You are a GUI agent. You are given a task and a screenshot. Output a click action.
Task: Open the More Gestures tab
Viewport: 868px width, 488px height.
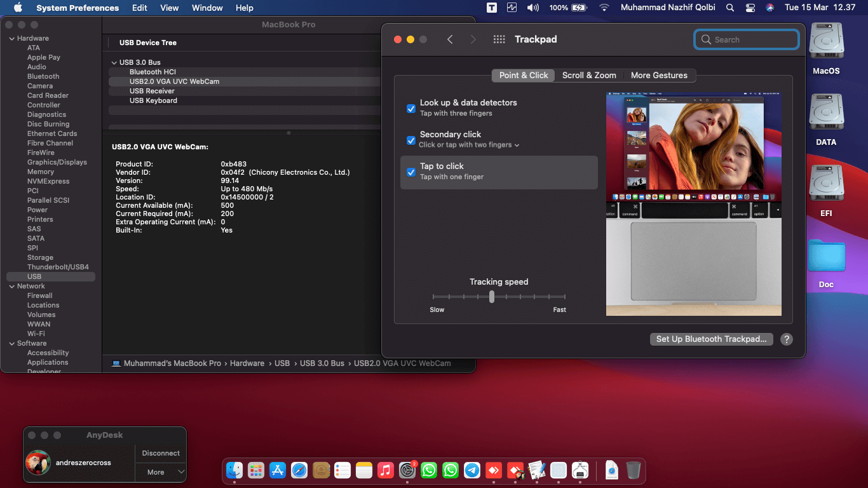[x=659, y=75]
